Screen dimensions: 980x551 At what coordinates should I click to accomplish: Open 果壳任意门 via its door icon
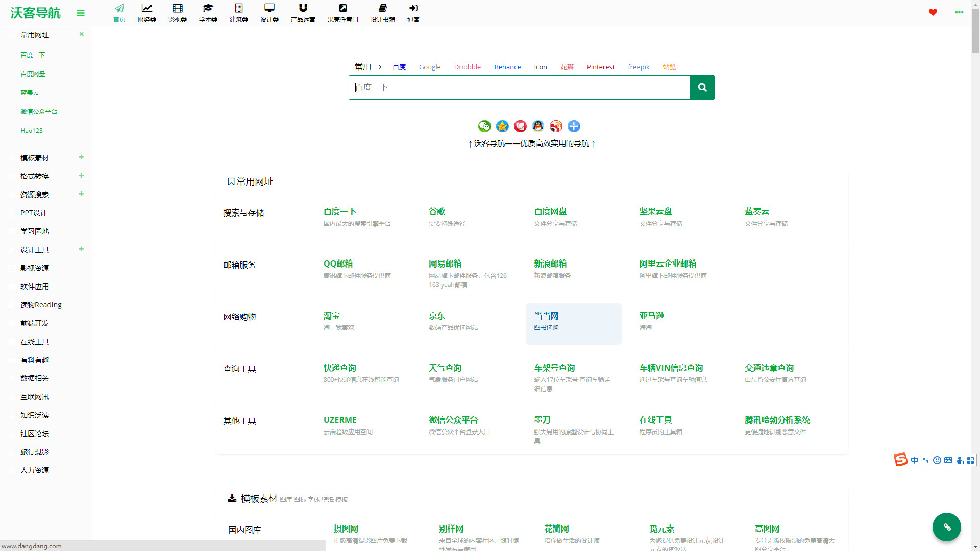click(x=342, y=12)
